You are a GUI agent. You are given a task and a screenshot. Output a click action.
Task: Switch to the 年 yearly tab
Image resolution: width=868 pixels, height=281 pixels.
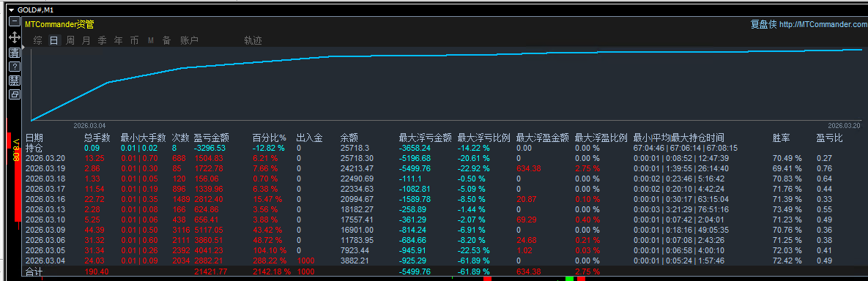tap(118, 40)
